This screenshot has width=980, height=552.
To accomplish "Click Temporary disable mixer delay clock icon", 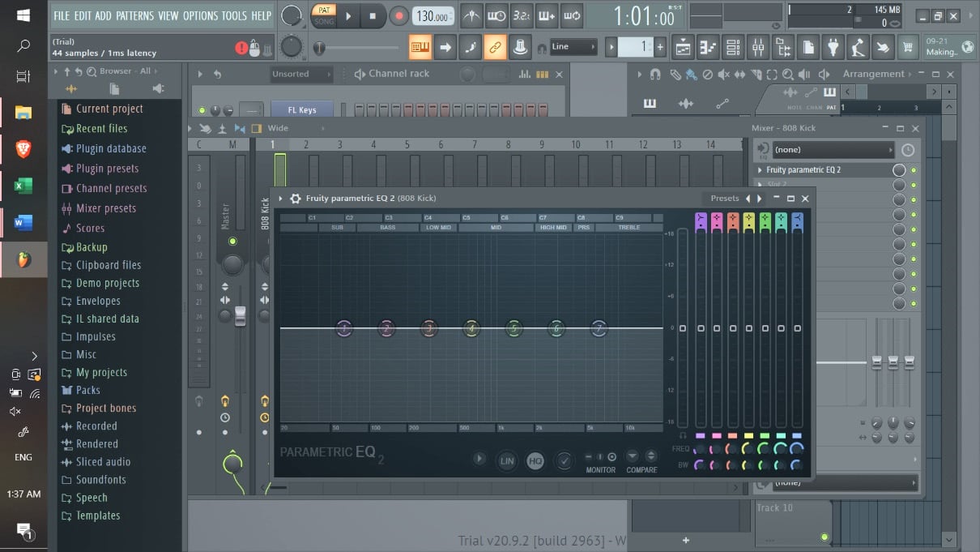I will click(x=908, y=150).
